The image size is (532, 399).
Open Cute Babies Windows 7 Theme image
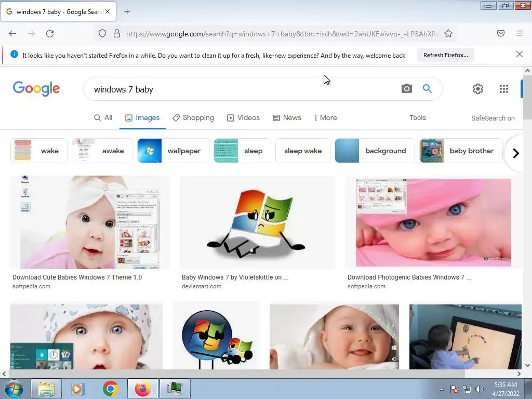pyautogui.click(x=89, y=222)
